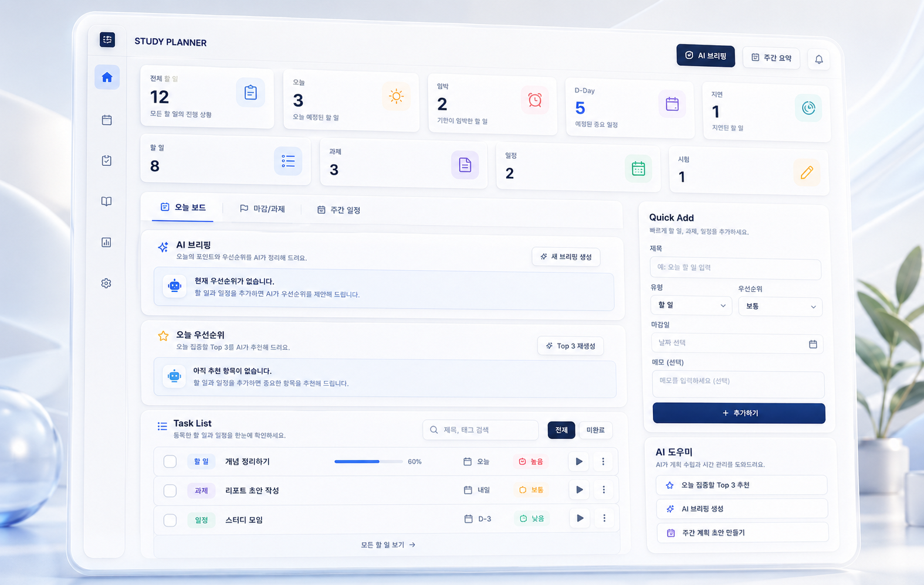Viewport: 924px width, 585px height.
Task: Click the 할 일 tag on 개념 정리하기
Action: [201, 461]
